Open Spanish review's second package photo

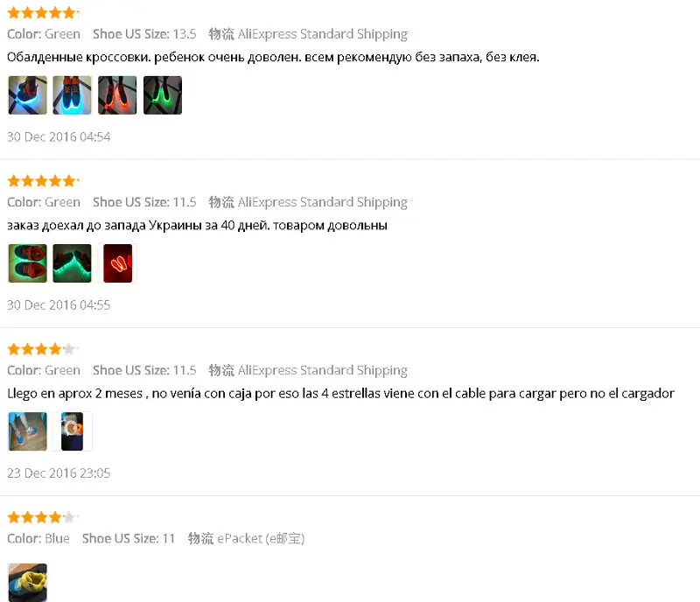(x=72, y=431)
